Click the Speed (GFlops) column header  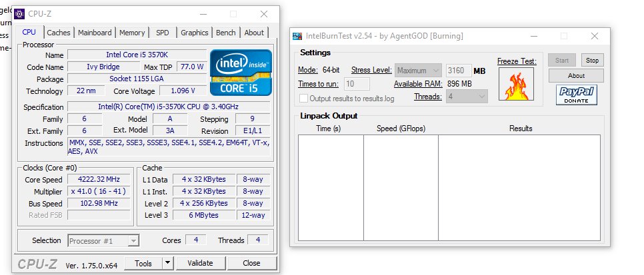tap(401, 129)
